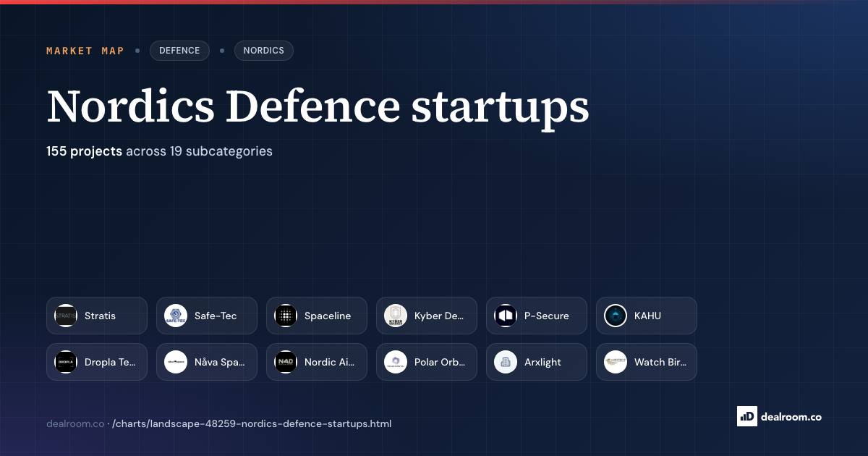Image resolution: width=868 pixels, height=456 pixels.
Task: Click the Spaceline dotted logo icon
Action: [286, 316]
